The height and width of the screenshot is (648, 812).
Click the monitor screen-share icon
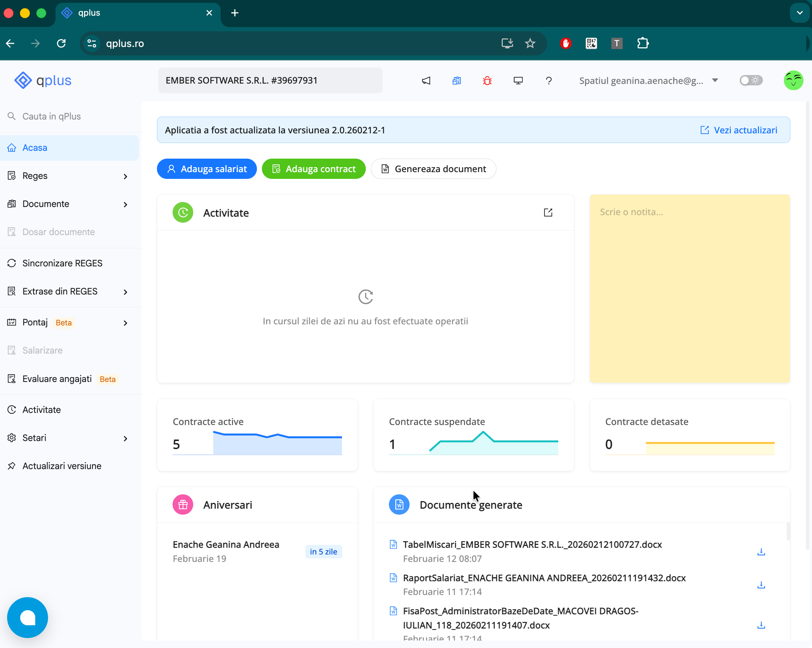[518, 80]
